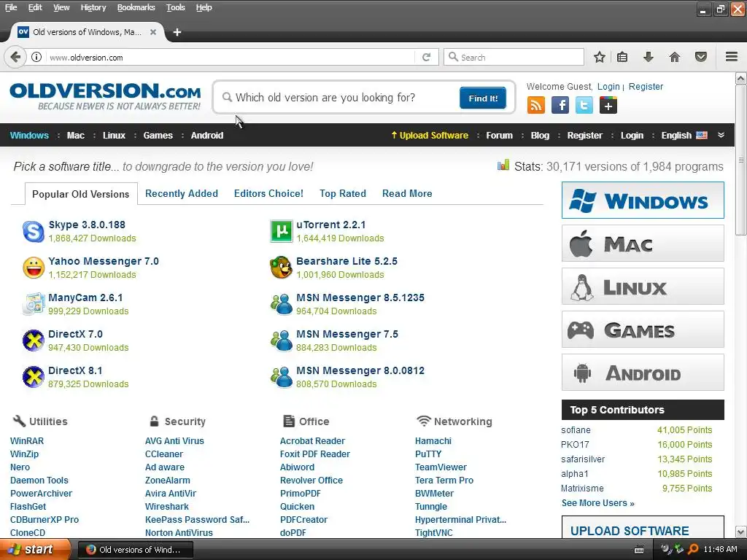Viewport: 747px width, 560px height.
Task: Open the large Windows platform banner
Action: tap(643, 200)
